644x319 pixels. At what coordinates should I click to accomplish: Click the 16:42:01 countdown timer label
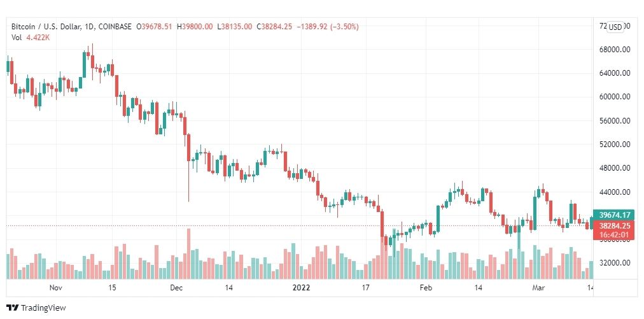click(x=615, y=235)
